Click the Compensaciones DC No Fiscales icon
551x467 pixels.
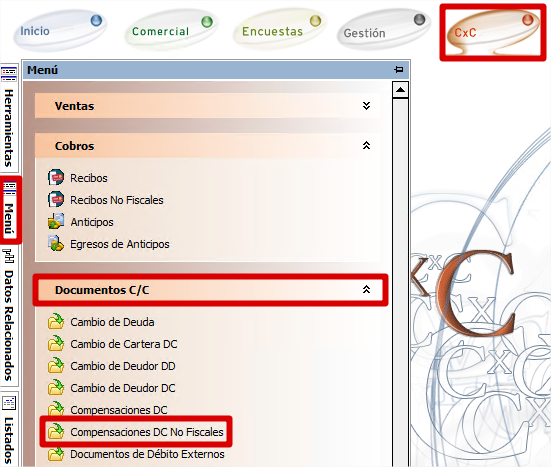(56, 431)
